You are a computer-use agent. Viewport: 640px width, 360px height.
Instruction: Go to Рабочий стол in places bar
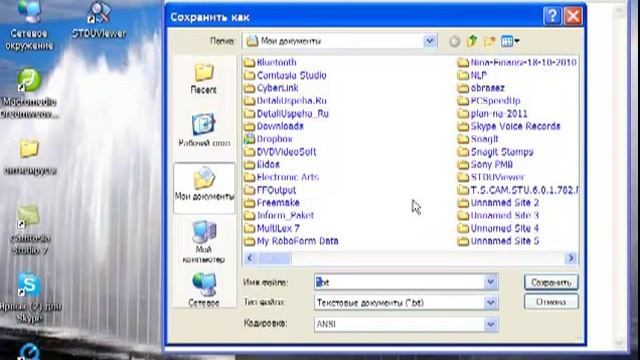204,130
